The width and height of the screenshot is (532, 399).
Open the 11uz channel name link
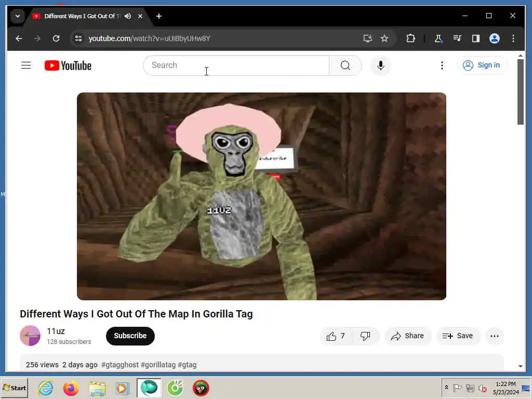56,331
